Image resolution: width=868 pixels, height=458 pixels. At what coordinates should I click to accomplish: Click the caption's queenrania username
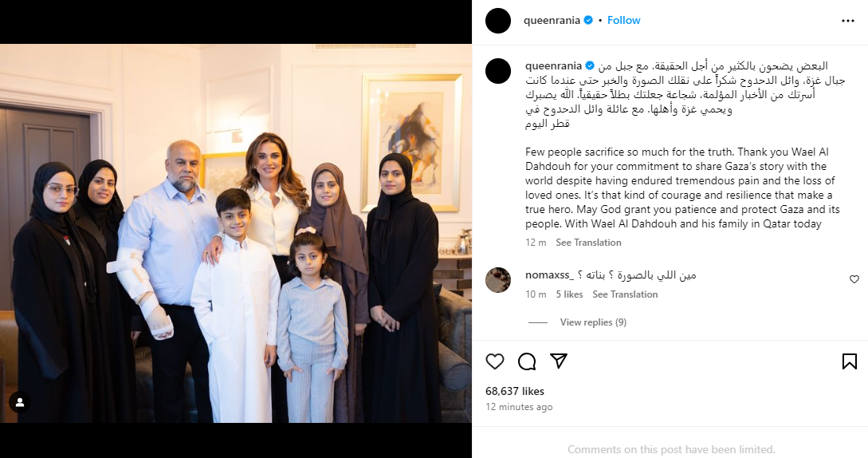[x=554, y=65]
